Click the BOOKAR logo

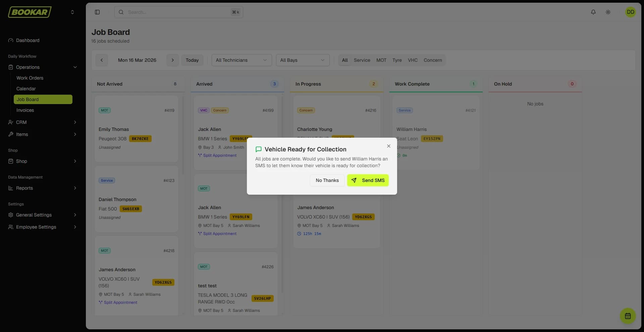(30, 12)
